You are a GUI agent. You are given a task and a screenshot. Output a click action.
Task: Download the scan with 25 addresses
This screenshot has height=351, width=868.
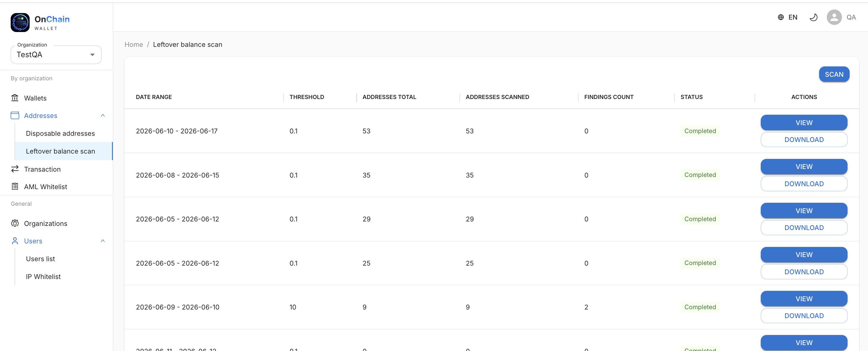(x=804, y=272)
